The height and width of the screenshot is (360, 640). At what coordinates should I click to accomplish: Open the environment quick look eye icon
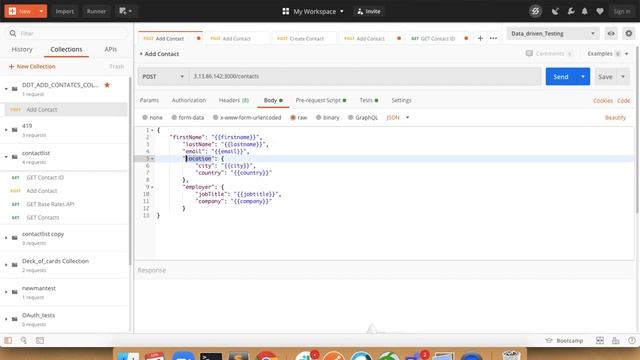611,33
